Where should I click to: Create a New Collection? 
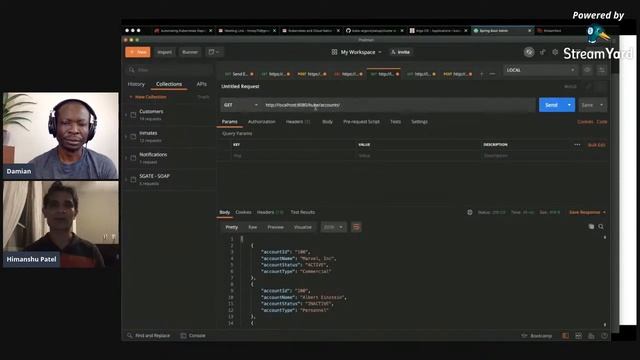(x=148, y=97)
